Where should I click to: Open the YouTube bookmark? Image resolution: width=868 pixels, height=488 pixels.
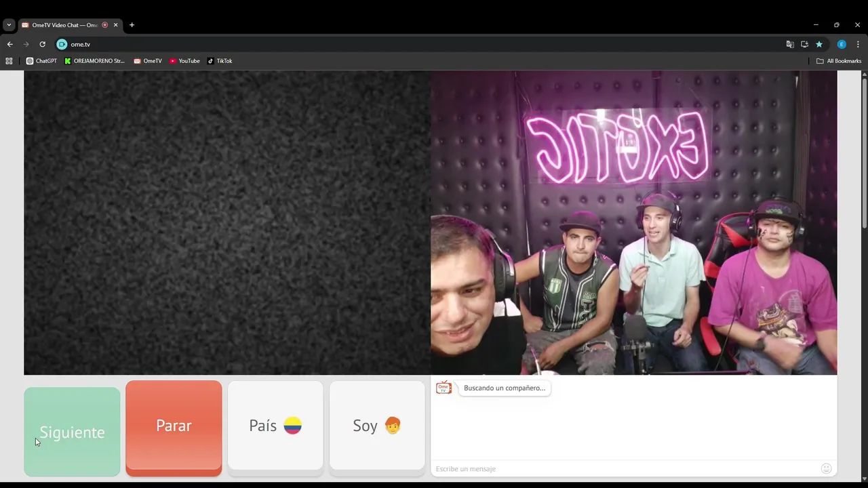(x=184, y=61)
